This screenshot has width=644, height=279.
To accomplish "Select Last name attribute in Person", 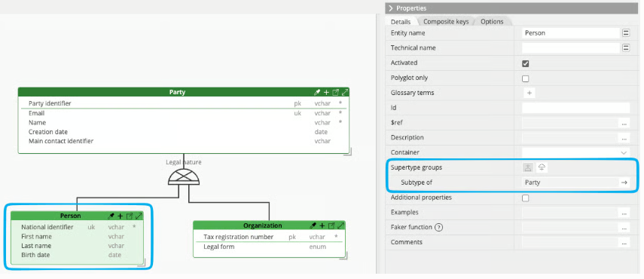I will coord(78,246).
